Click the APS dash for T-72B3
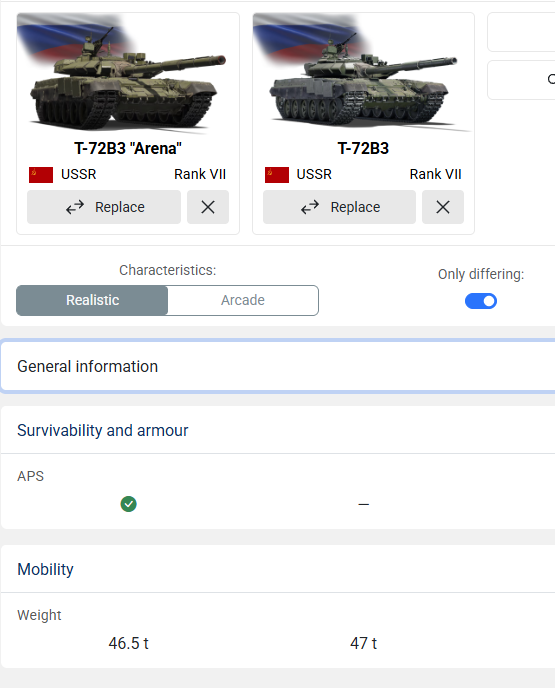Viewport: 555px width, 688px height. (364, 504)
